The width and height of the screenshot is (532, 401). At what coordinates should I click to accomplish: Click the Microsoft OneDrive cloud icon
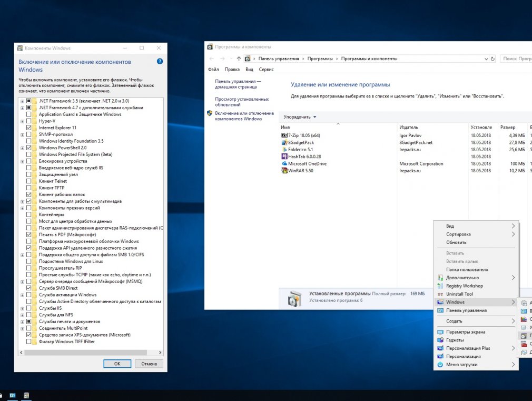pos(284,164)
